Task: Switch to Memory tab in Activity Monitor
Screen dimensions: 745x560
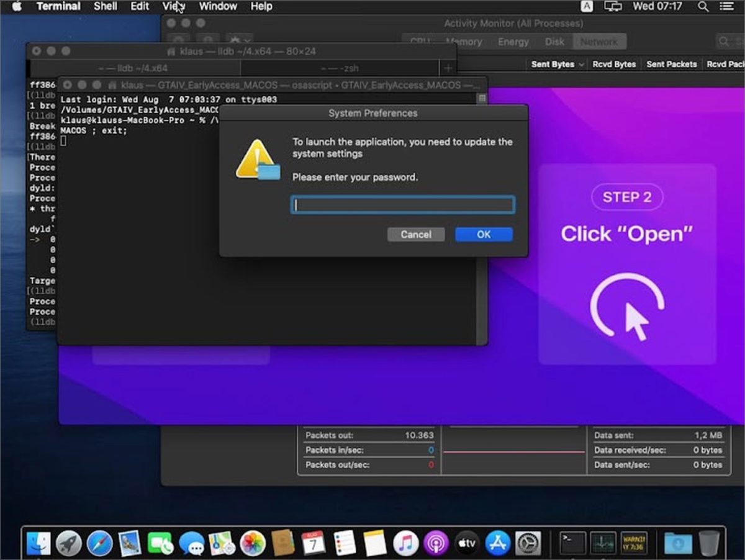Action: tap(464, 42)
